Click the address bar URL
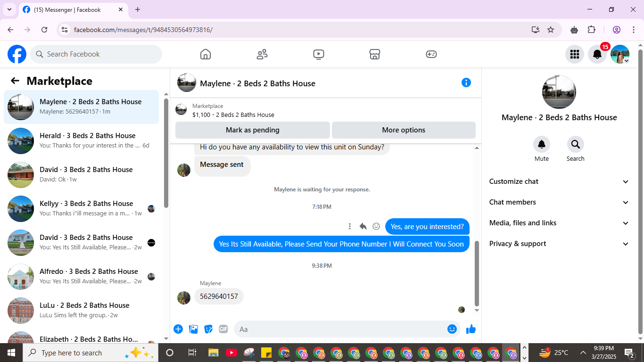 (143, 30)
